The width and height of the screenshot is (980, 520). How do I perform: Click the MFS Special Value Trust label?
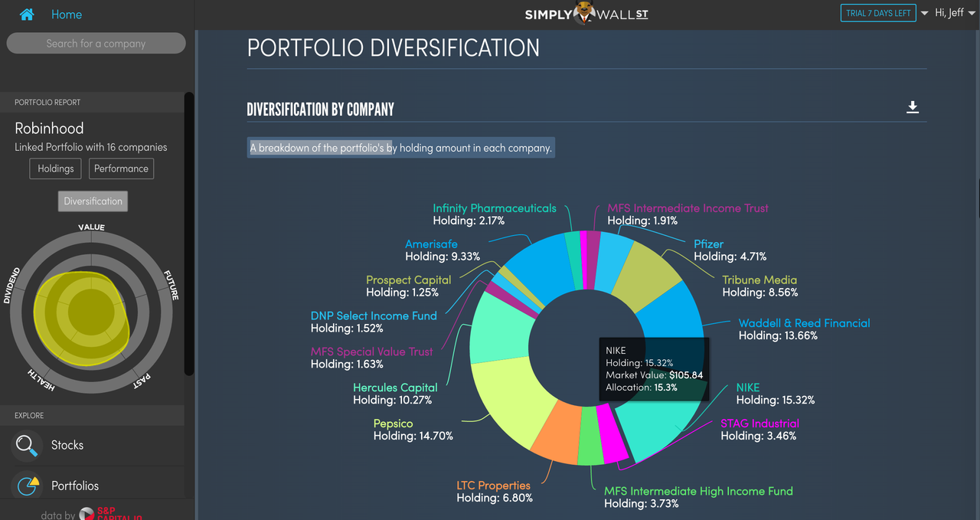click(371, 352)
